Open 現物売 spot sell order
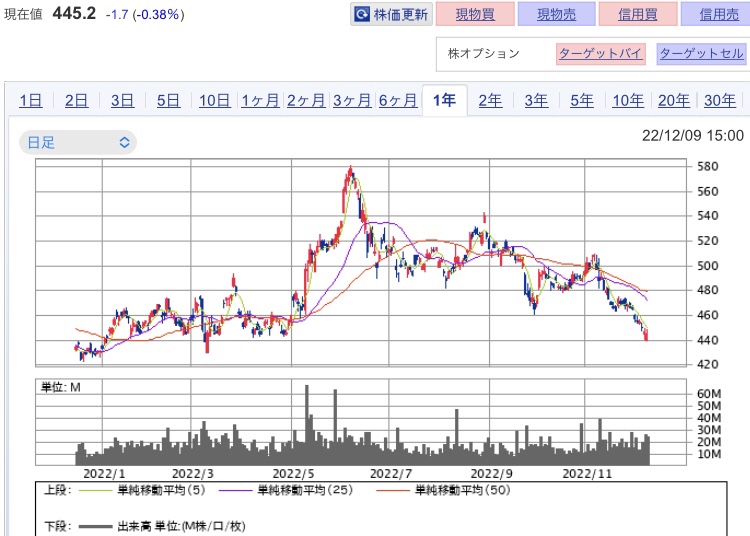Screen dimensions: 750x536 click(x=556, y=14)
